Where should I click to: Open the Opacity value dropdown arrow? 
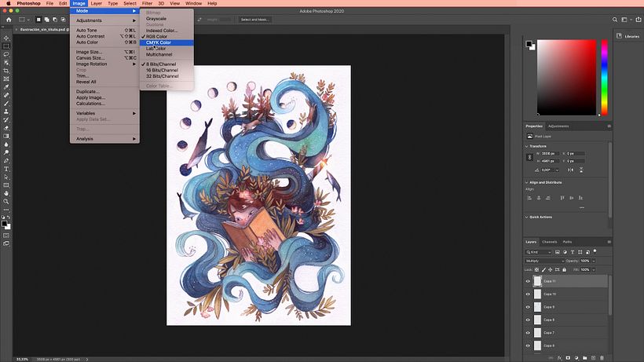[x=594, y=261]
